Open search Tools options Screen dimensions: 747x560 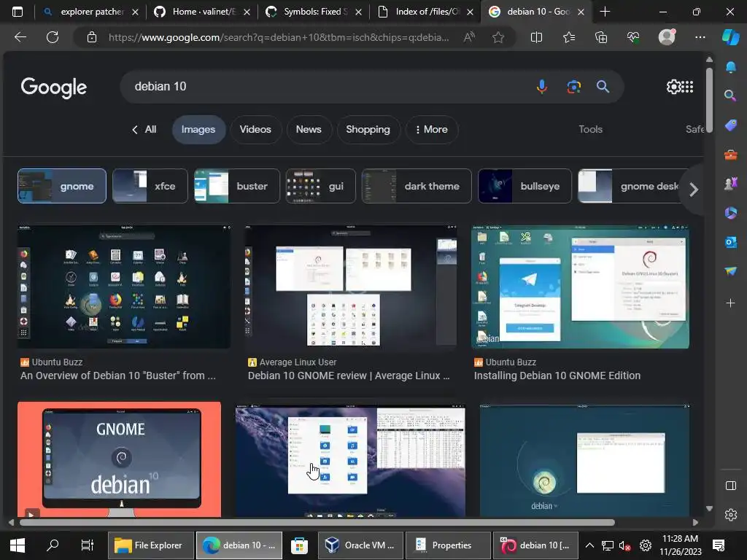click(590, 130)
